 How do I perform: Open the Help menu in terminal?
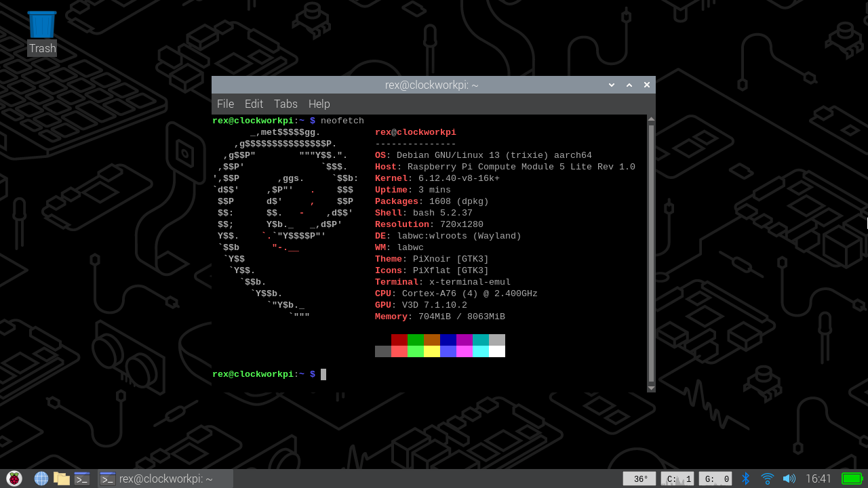(319, 104)
